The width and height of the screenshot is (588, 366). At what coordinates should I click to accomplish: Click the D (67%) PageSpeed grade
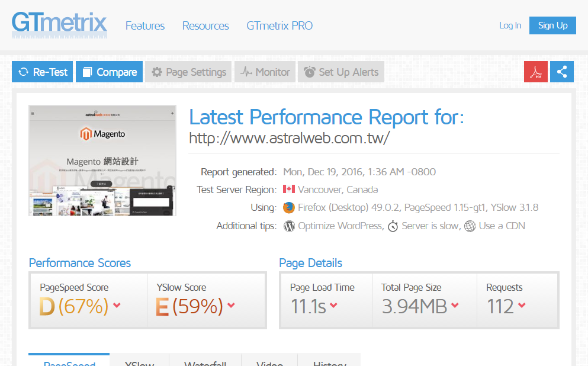[x=74, y=306]
